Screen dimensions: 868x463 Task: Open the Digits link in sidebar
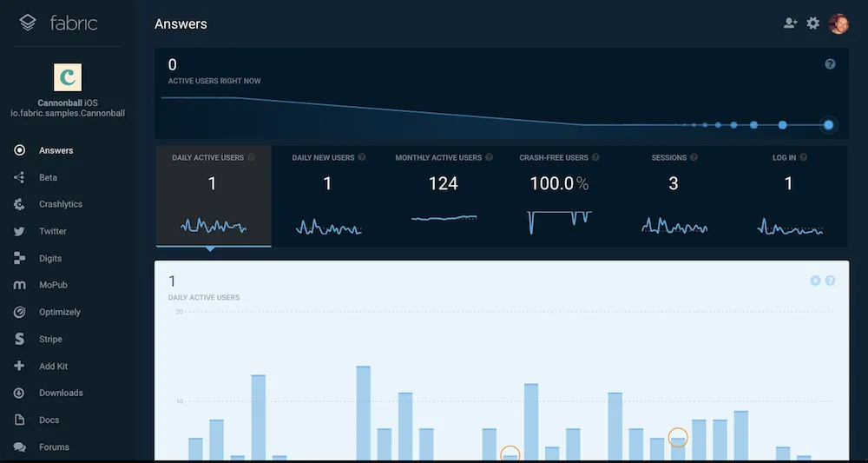click(50, 258)
